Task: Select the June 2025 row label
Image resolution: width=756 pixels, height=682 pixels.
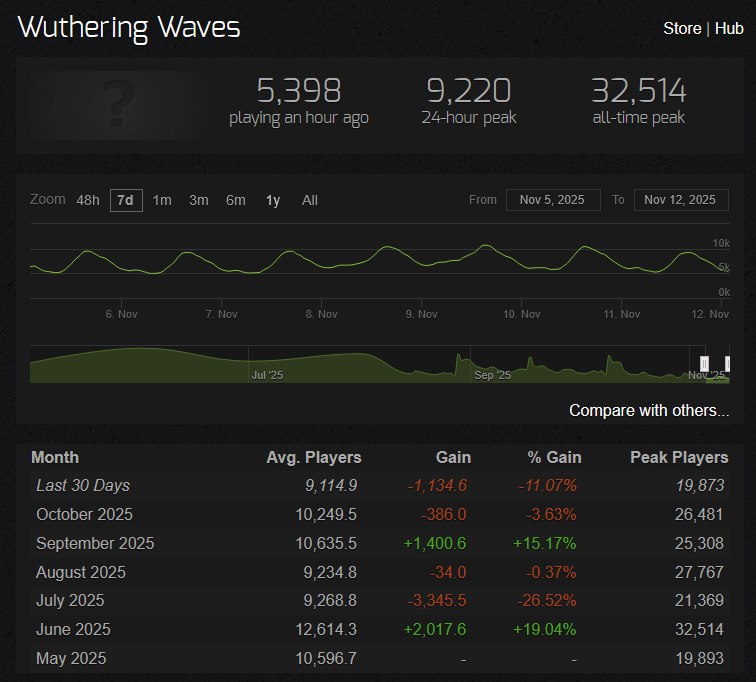Action: pyautogui.click(x=73, y=629)
